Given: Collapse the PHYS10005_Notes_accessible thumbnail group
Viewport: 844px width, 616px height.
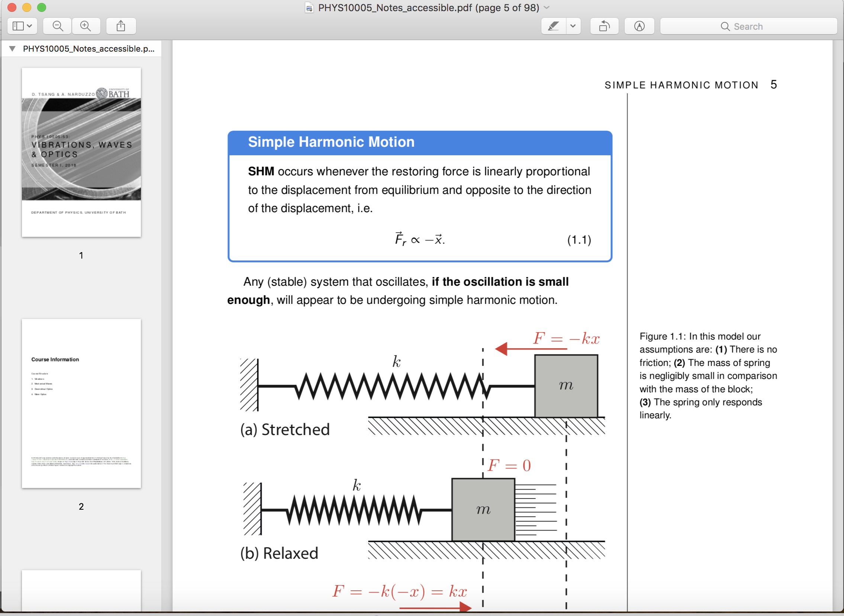Looking at the screenshot, I should (12, 48).
